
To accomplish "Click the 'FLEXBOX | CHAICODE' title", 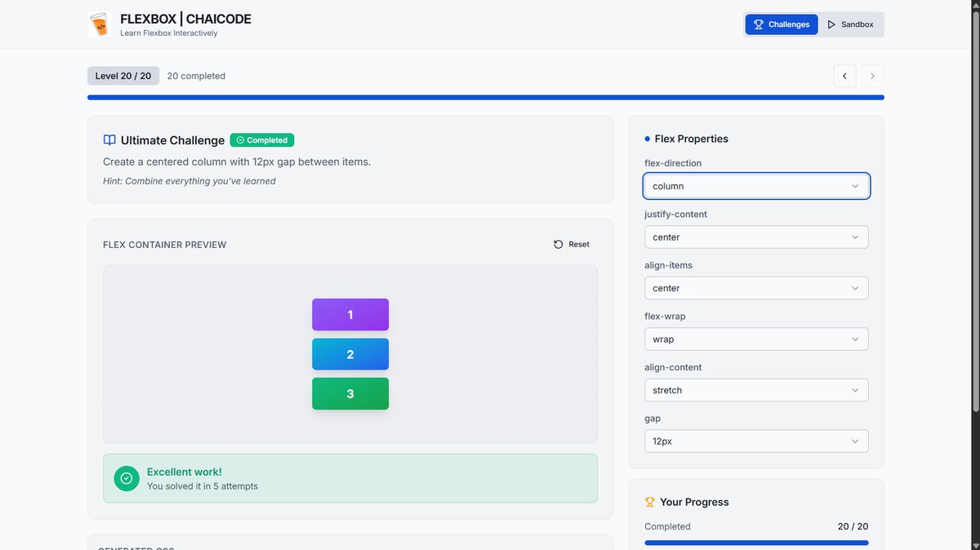I will 185,19.
